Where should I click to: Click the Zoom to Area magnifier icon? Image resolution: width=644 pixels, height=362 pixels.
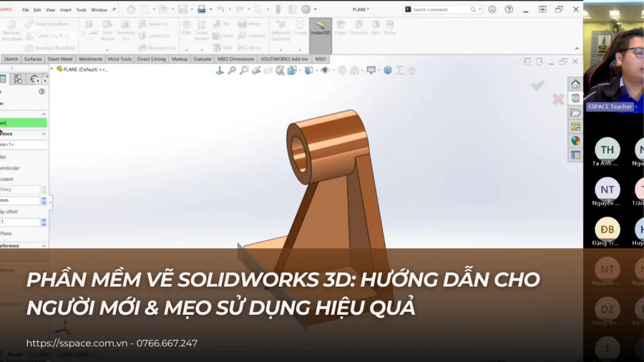[x=244, y=70]
